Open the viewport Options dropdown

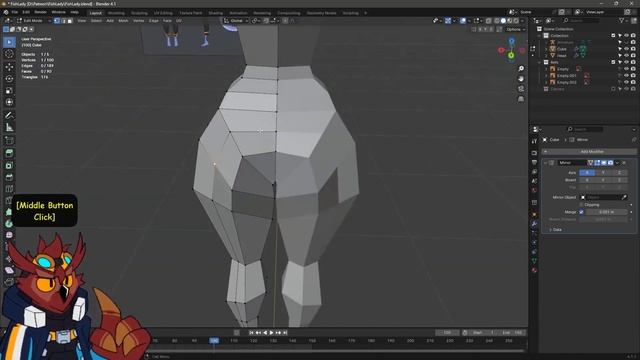tap(516, 29)
